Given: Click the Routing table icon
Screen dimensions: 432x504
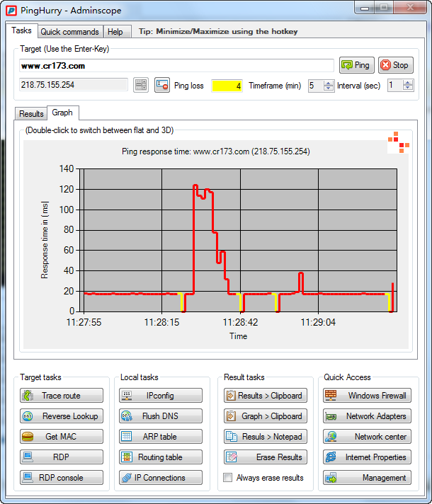Looking at the screenshot, I should tap(127, 457).
